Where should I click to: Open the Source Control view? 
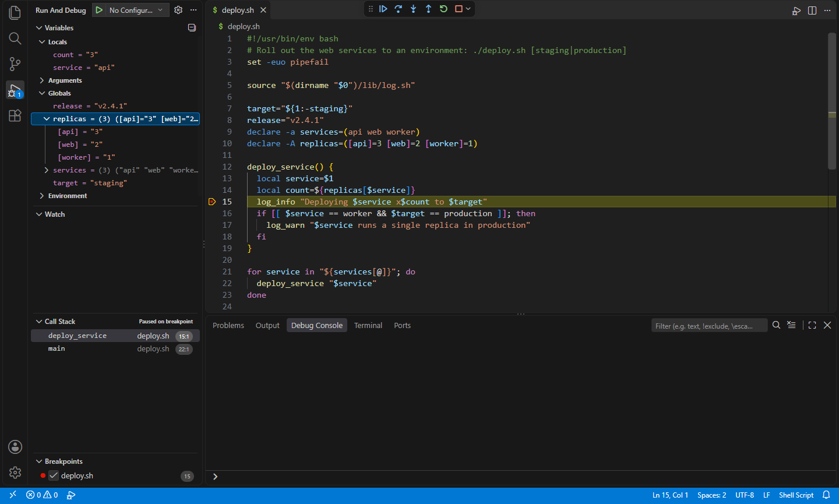[15, 64]
